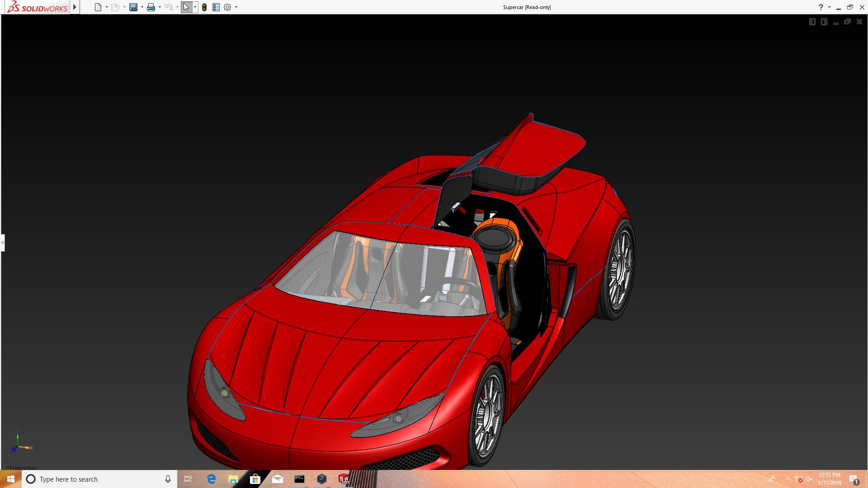Open the Help dropdown arrow

(829, 7)
